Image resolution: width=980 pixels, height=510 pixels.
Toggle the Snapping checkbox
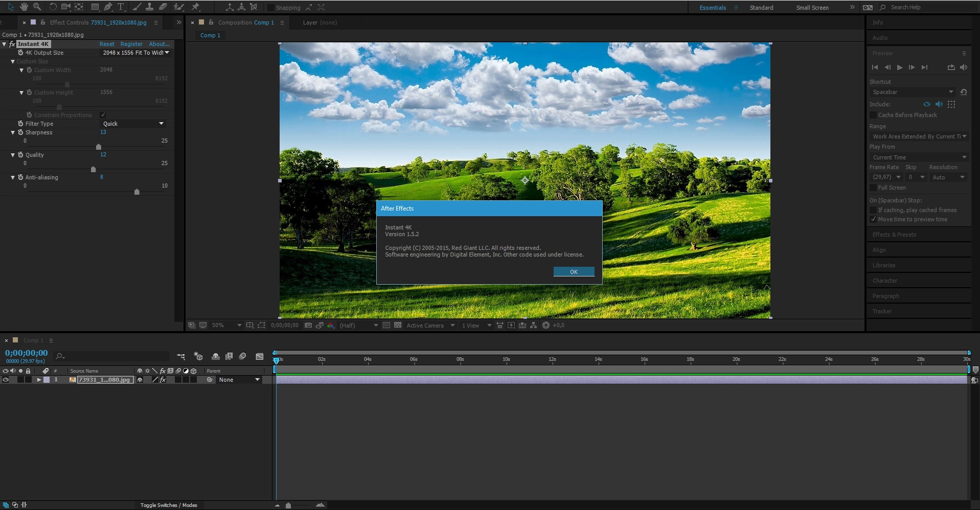point(271,8)
